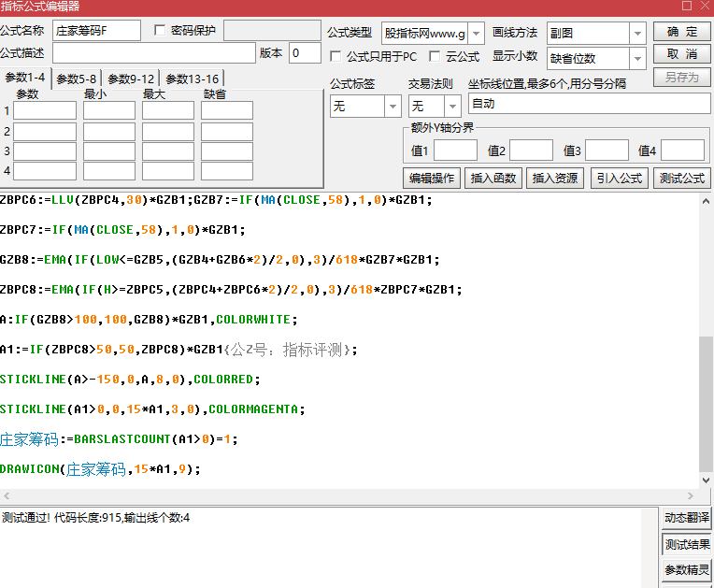Click the 坐标线位置 field showing 自动
This screenshot has height=588, width=714.
(x=589, y=104)
